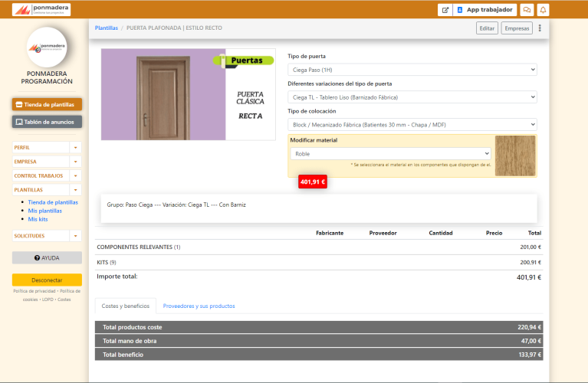
Task: Click the AYUDA help button
Action: [47, 257]
